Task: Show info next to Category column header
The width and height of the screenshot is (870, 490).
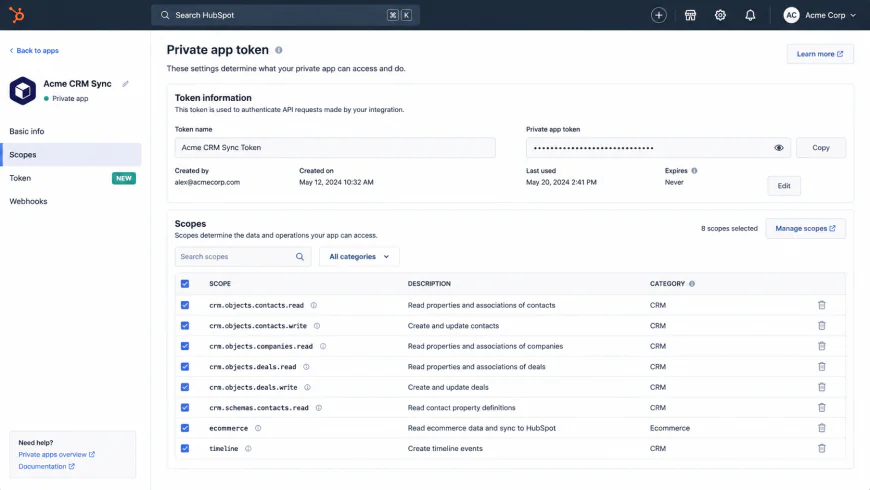Action: [x=692, y=284]
